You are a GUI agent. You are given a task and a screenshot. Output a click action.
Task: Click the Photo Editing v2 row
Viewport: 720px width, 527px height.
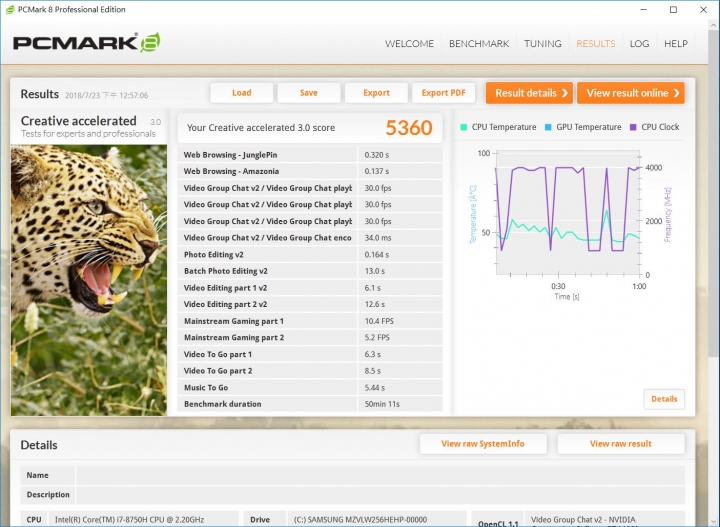pyautogui.click(x=310, y=254)
